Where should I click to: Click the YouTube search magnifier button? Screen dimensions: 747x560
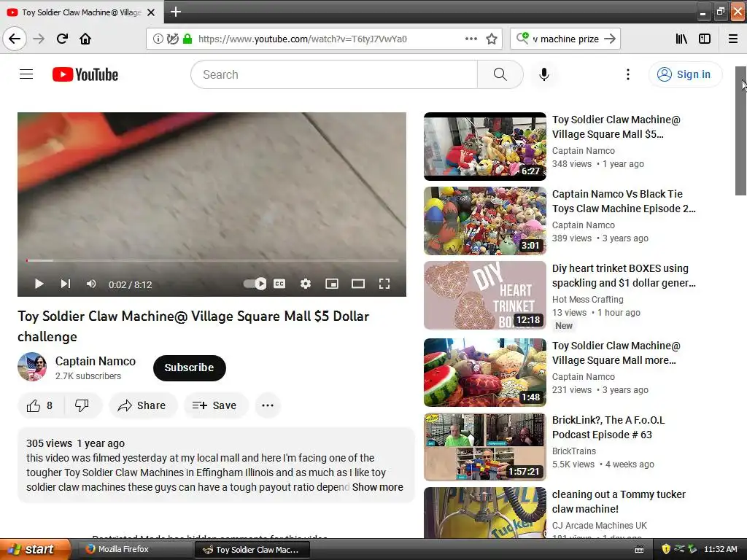pyautogui.click(x=500, y=74)
